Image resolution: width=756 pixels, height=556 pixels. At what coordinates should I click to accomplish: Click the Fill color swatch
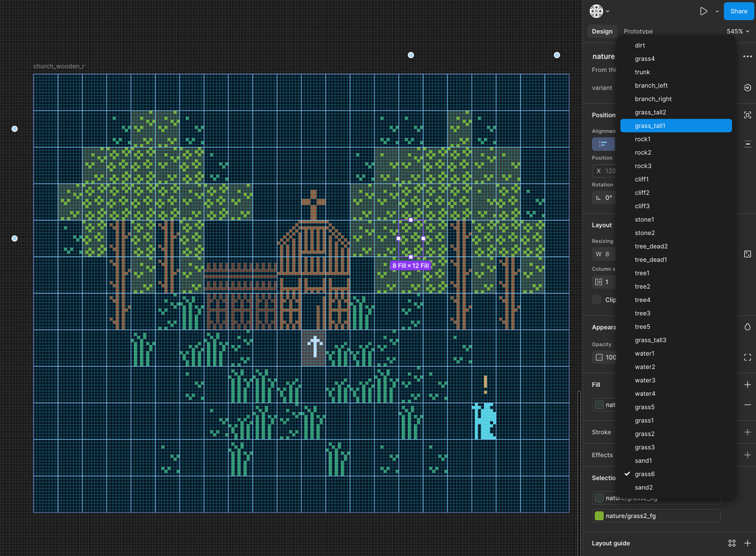(x=599, y=405)
